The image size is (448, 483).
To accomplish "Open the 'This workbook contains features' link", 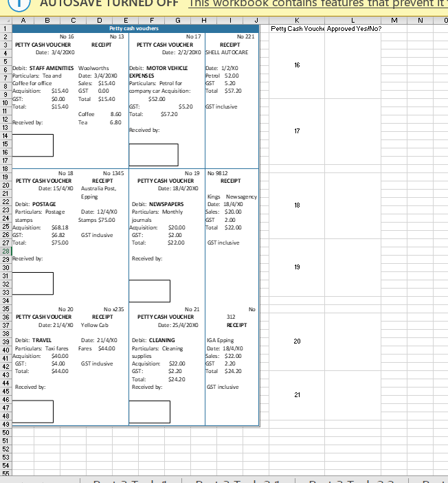I will [318, 3].
